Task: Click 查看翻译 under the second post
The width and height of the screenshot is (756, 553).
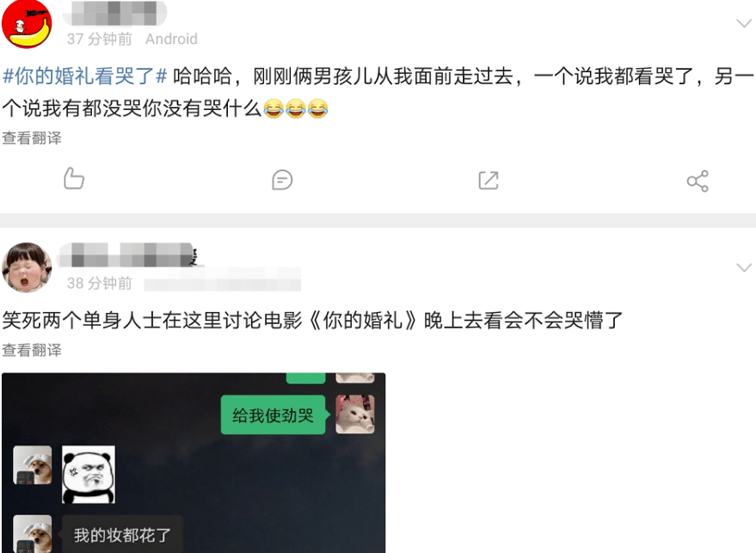Action: (x=32, y=350)
